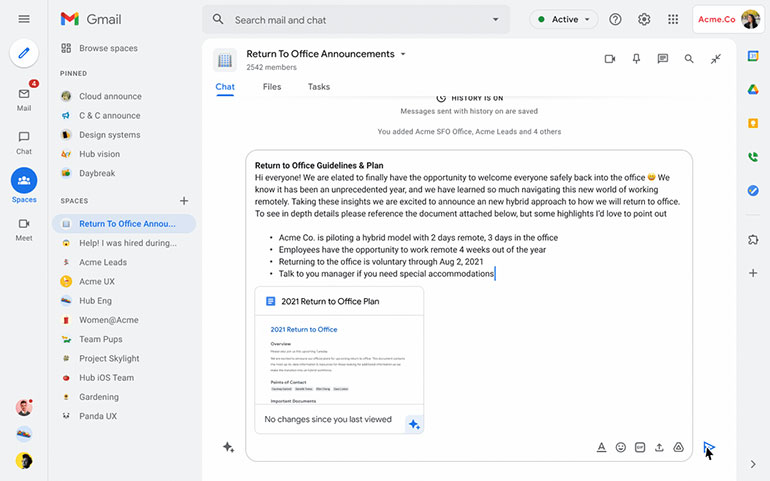Get more add-ons plus icon
This screenshot has height=481, width=770.
[x=753, y=273]
